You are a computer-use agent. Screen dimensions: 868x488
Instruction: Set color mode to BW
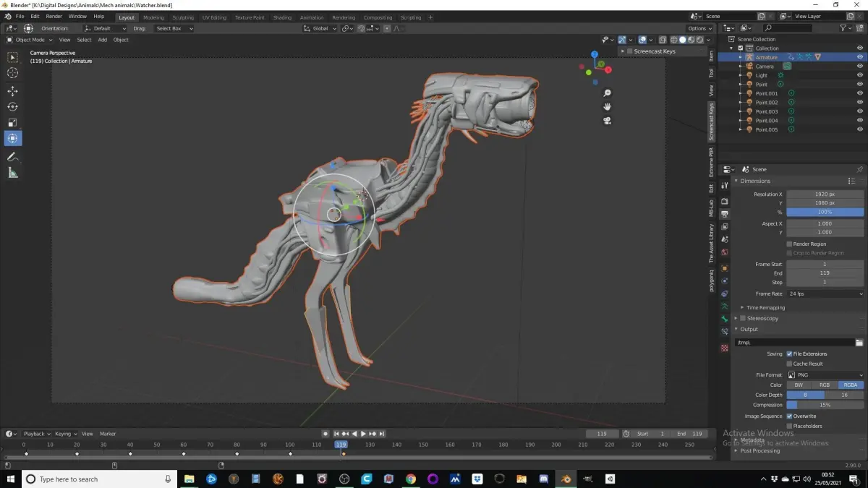tap(799, 385)
